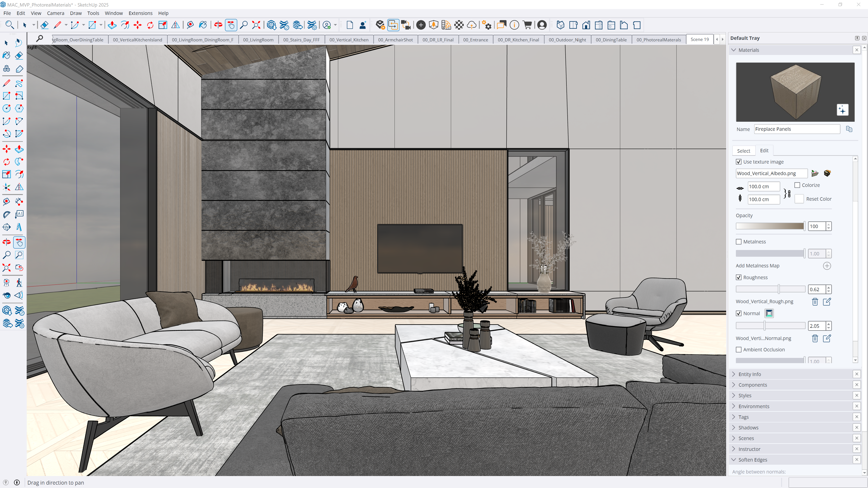Screen dimensions: 868x488
Task: Enable the Metalness checkbox
Action: [x=739, y=242]
